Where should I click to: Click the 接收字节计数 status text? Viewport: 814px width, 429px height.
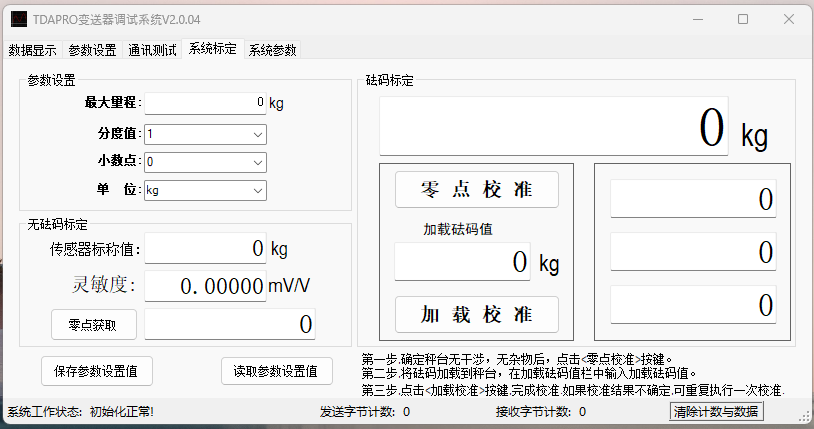[540, 412]
